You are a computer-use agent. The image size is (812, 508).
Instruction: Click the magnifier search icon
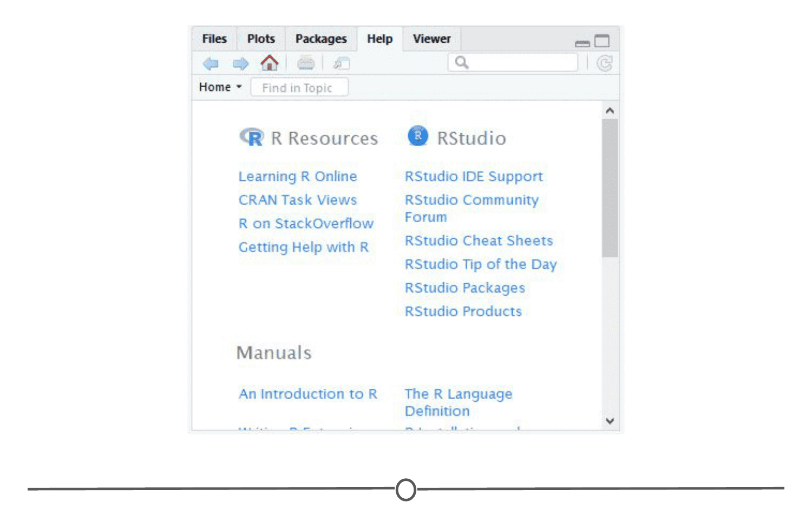[462, 62]
